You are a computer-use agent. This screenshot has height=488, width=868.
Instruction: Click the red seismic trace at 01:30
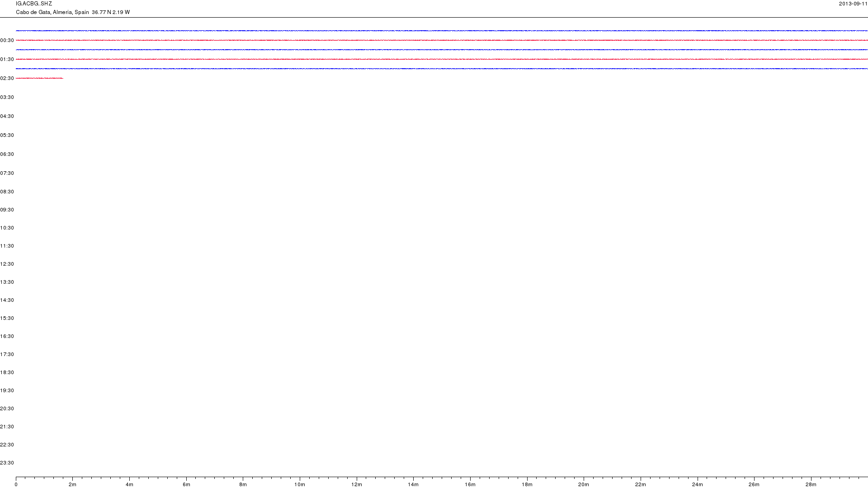pos(442,59)
